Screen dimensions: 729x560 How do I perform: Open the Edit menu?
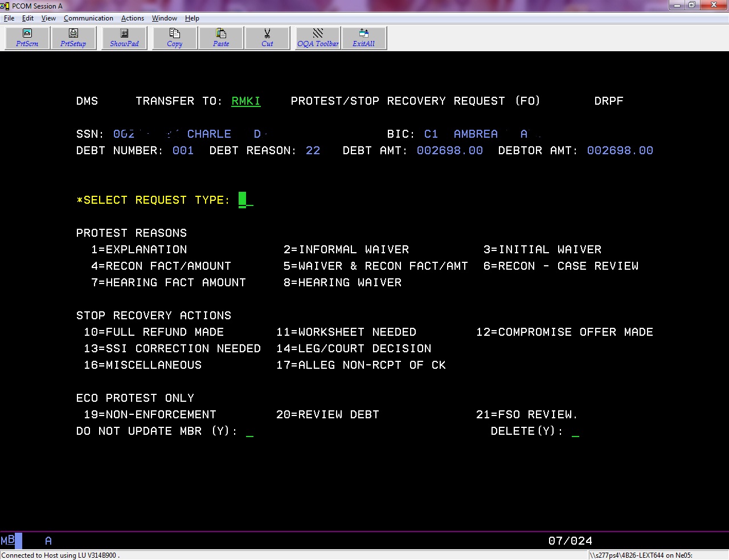coord(28,18)
